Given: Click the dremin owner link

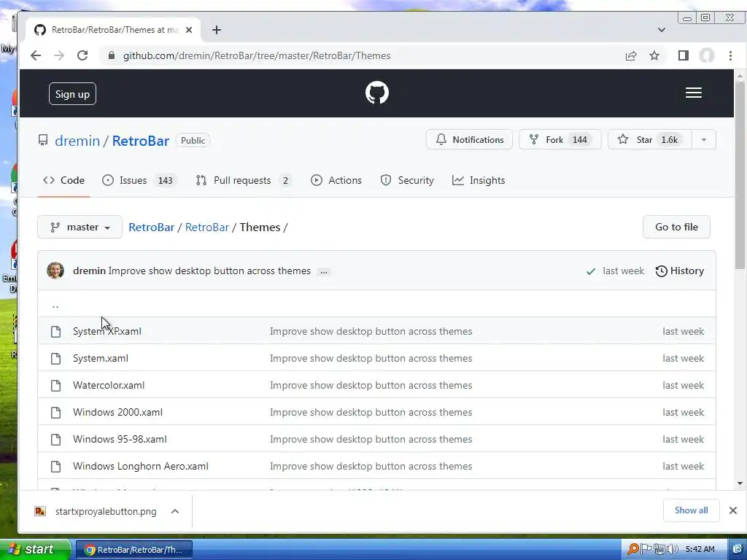Looking at the screenshot, I should 77,141.
